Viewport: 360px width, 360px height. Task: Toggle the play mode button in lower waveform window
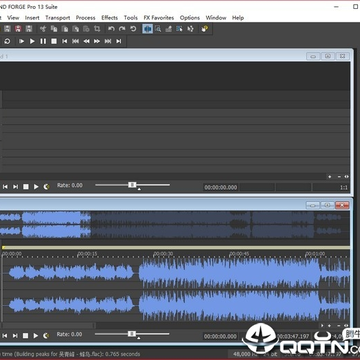pyautogui.click(x=46, y=336)
